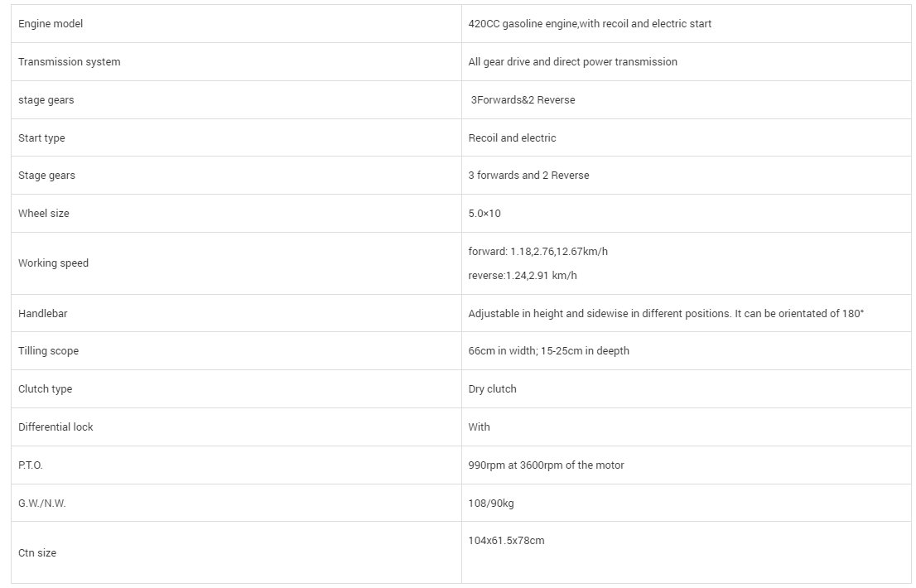Viewport: 916px width, 588px height.
Task: Click the 66cm in width value
Action: click(548, 351)
